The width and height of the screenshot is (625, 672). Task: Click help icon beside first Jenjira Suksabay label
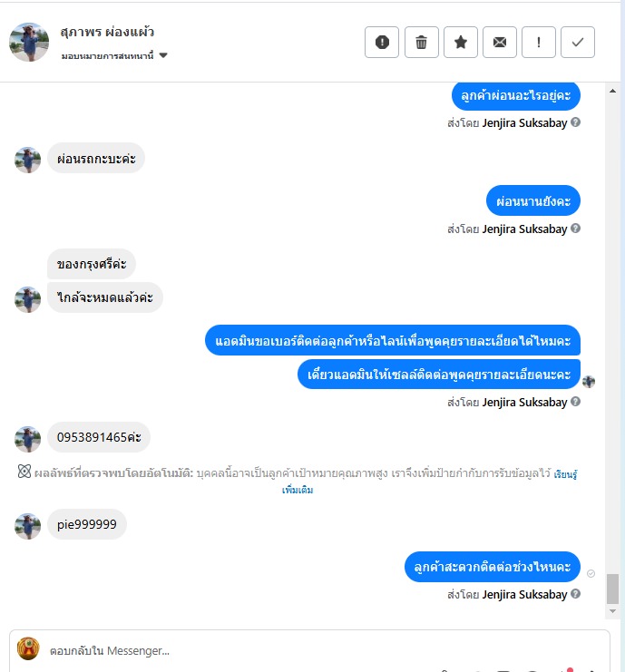(576, 122)
